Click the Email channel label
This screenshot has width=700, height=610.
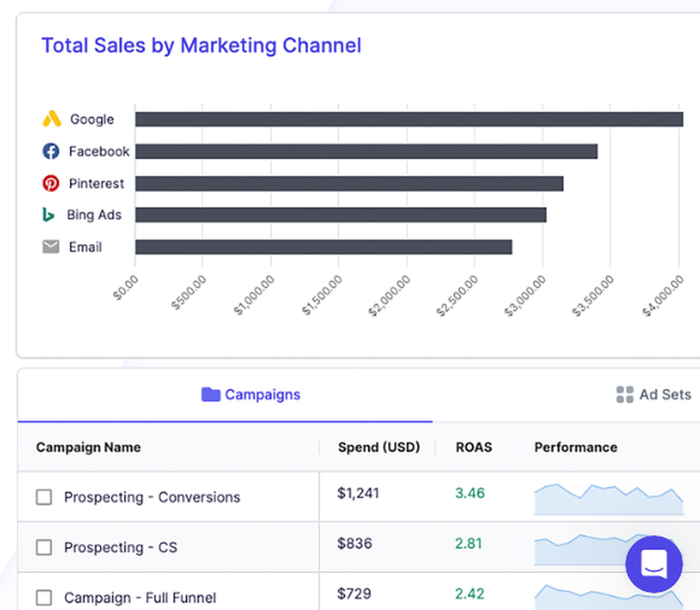coord(85,247)
